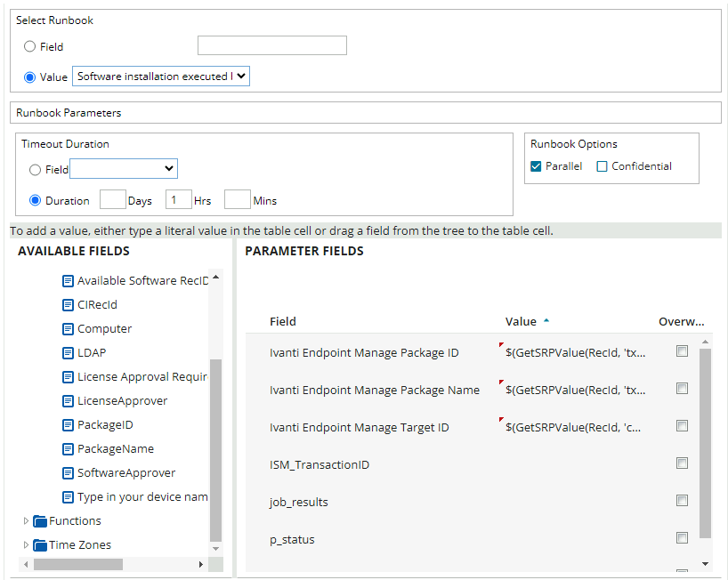Click the Overwrite column header

[x=681, y=321]
